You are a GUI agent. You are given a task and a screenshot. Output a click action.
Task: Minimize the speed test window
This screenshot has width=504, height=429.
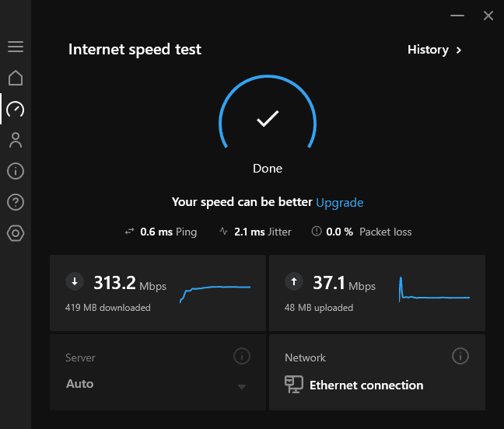coord(457,16)
